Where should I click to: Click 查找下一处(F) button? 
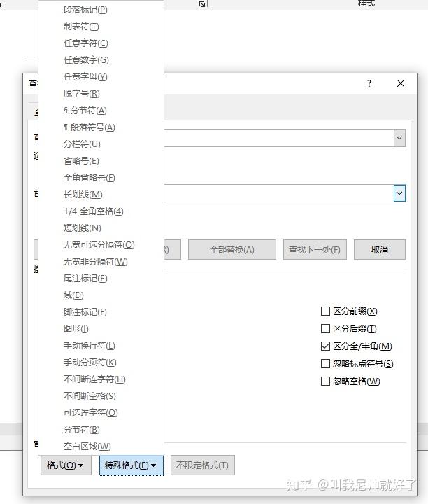pyautogui.click(x=315, y=249)
